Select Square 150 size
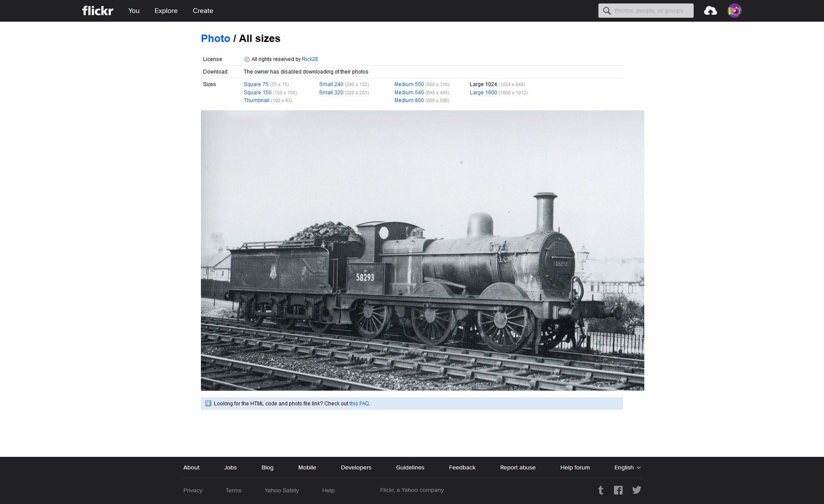This screenshot has height=504, width=824. tap(258, 93)
